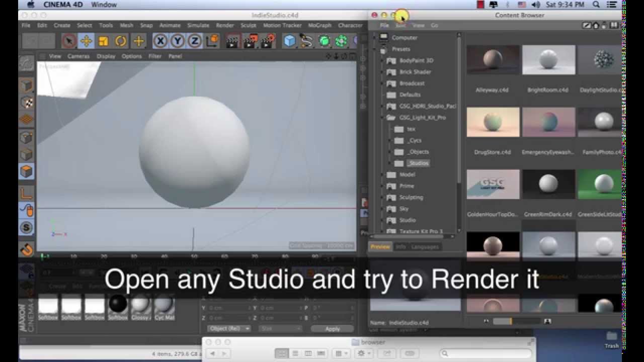This screenshot has height=362, width=644.
Task: Switch to Texture mode checkered icon
Action: (27, 103)
